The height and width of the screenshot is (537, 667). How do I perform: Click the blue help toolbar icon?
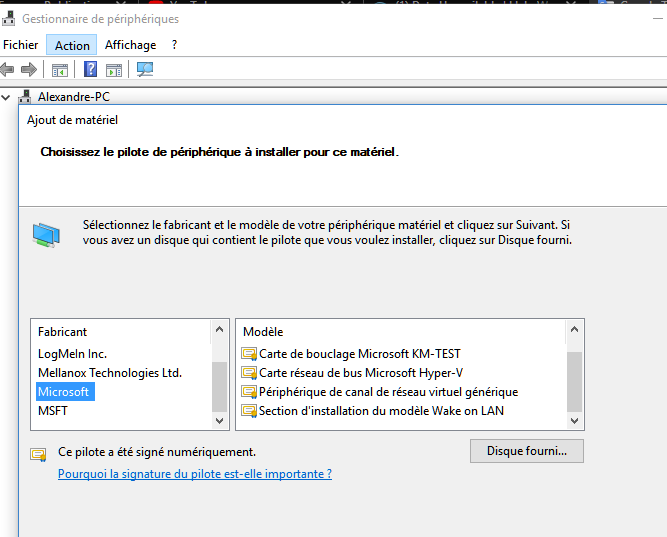pyautogui.click(x=91, y=69)
